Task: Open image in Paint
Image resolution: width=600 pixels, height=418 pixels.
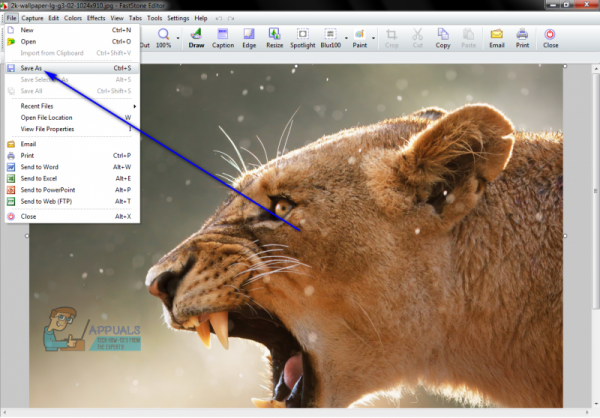Action: 359,38
